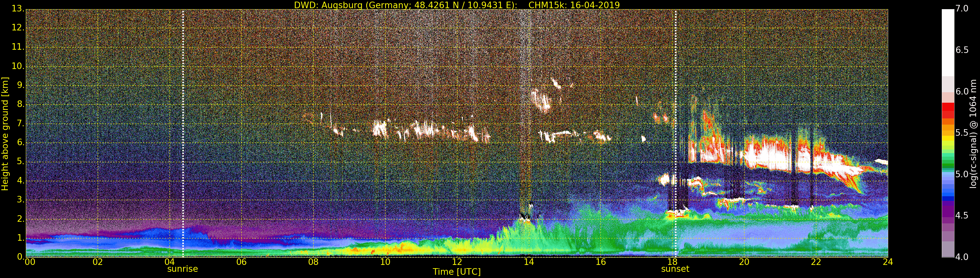Click the colorbar '6.0' value label
The width and height of the screenshot is (980, 278).
(962, 91)
